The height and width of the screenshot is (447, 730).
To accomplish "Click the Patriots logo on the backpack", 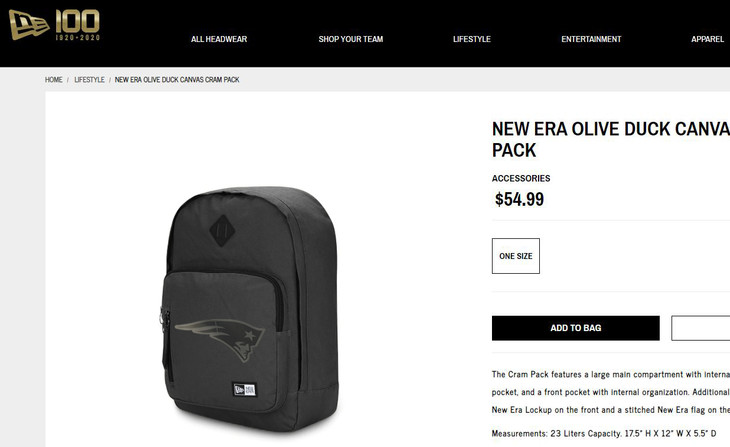I will pyautogui.click(x=220, y=339).
